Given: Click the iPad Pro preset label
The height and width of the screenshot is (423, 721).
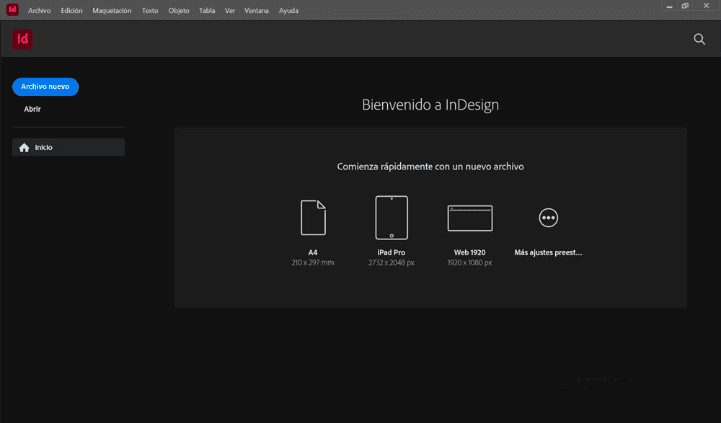Looking at the screenshot, I should pos(391,252).
